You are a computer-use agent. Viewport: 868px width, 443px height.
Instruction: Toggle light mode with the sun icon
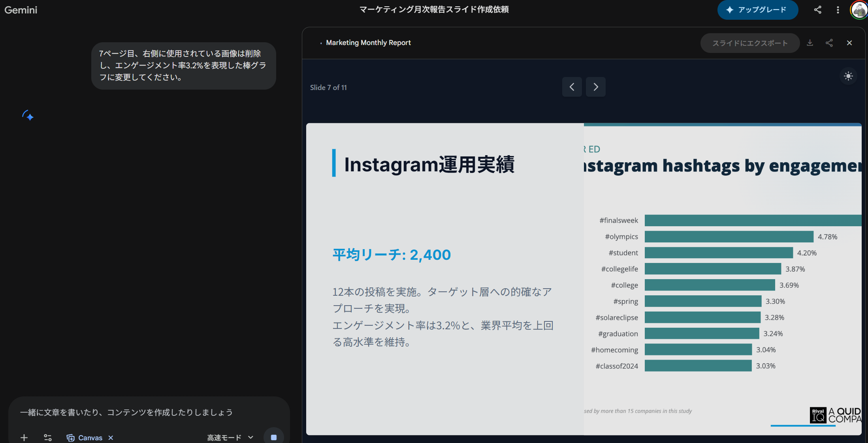tap(848, 76)
